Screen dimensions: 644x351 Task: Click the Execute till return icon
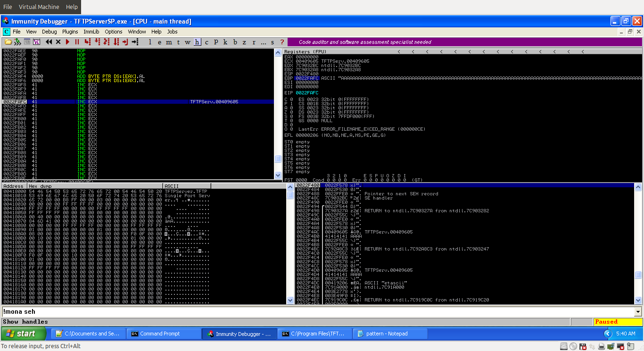pos(125,42)
